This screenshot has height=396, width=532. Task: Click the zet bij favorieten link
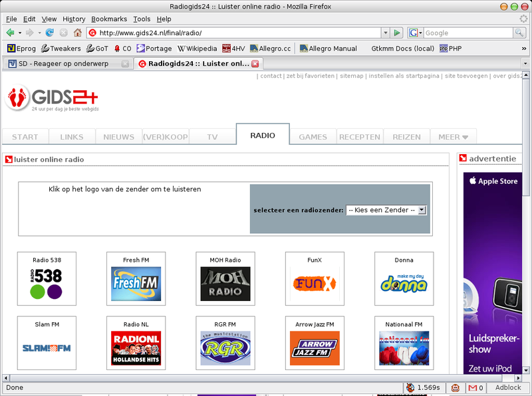tap(310, 76)
